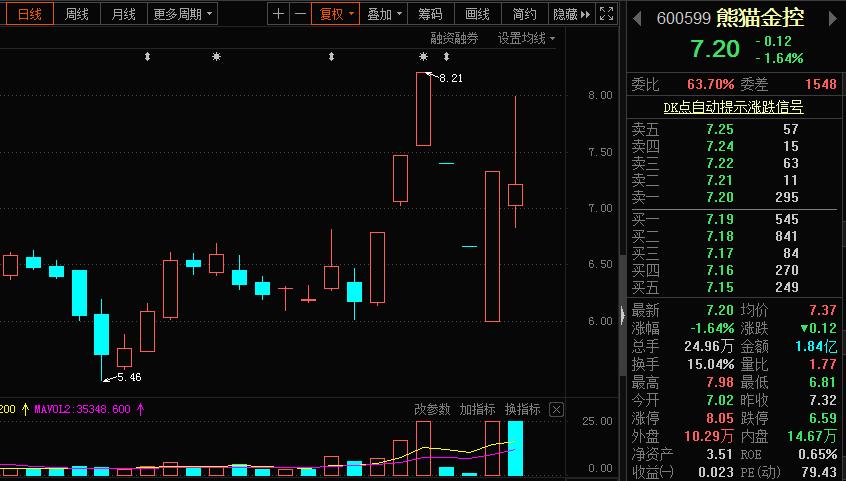Image resolution: width=846 pixels, height=481 pixels.
Task: Click 金额 value 1.84亿
Action: coord(816,347)
